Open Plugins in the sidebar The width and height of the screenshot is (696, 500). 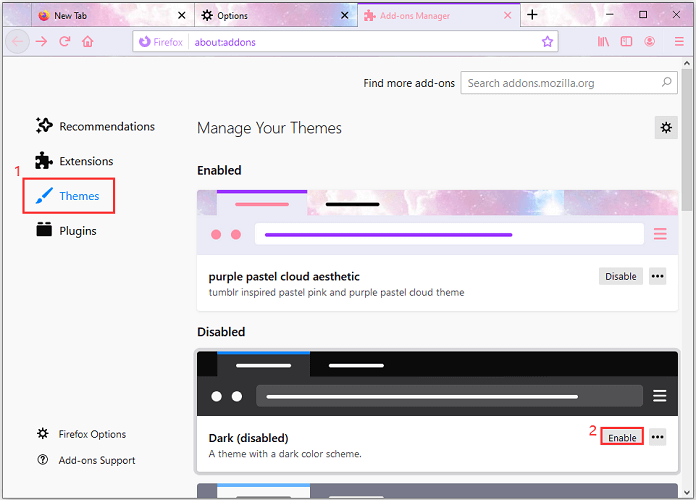point(66,230)
